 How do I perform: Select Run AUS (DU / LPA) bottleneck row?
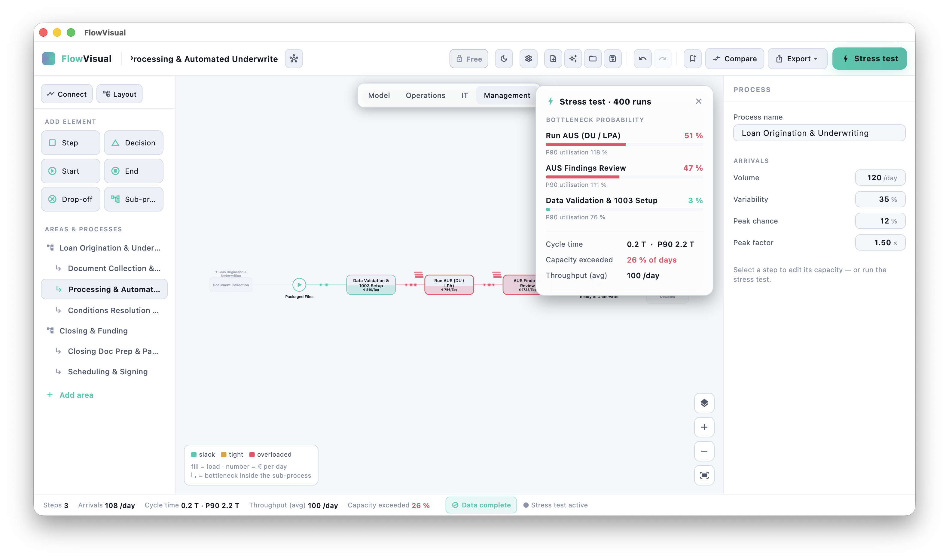(x=624, y=144)
